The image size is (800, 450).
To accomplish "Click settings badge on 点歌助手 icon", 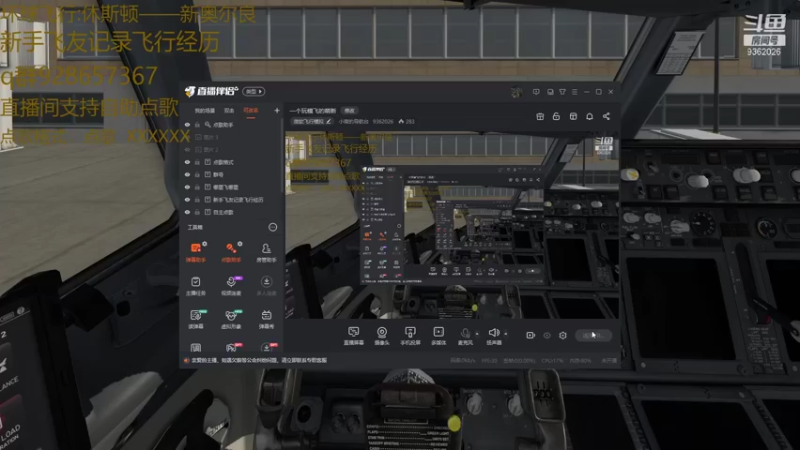I will 240,244.
